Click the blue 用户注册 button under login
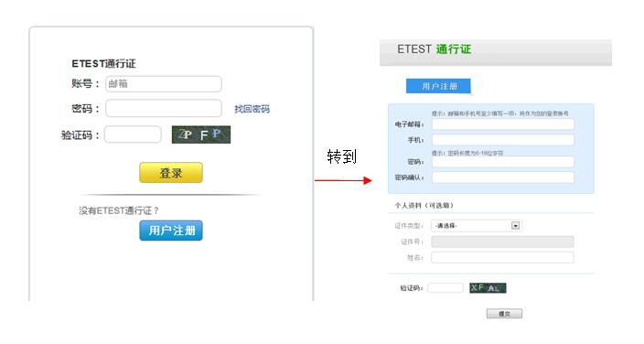The image size is (644, 344). tap(171, 231)
